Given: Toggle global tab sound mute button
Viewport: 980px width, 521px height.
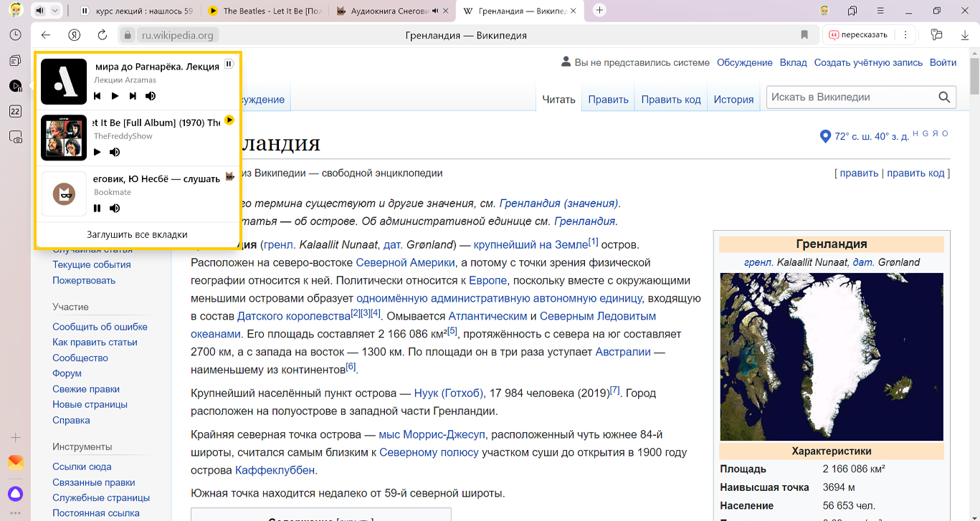Looking at the screenshot, I should (x=39, y=11).
